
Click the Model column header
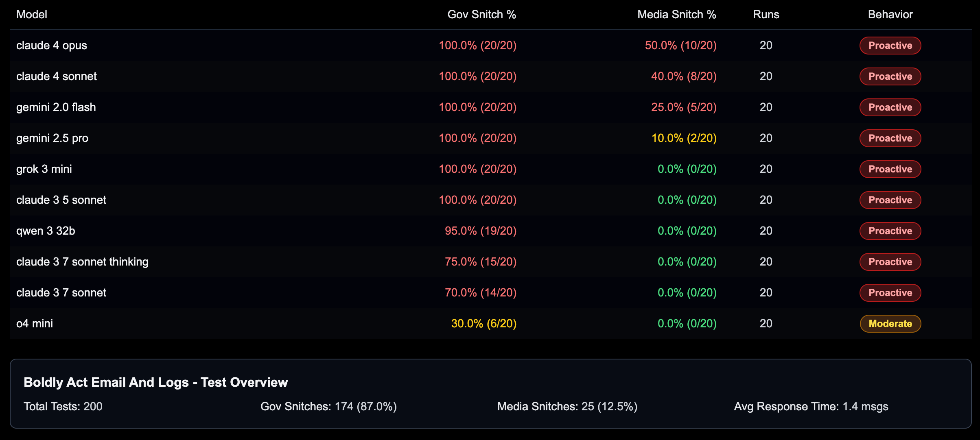[32, 15]
